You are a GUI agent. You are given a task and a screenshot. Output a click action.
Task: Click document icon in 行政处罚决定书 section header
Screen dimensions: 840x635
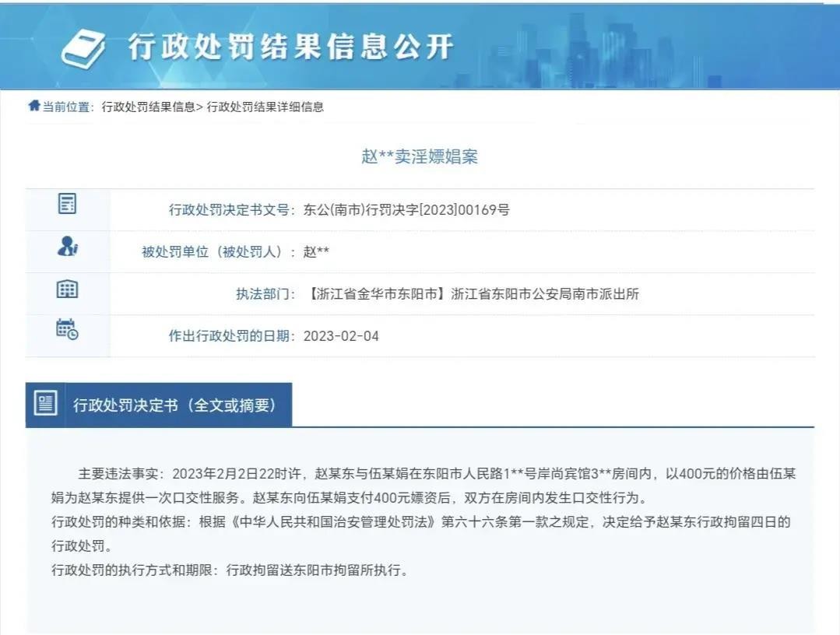pos(45,404)
